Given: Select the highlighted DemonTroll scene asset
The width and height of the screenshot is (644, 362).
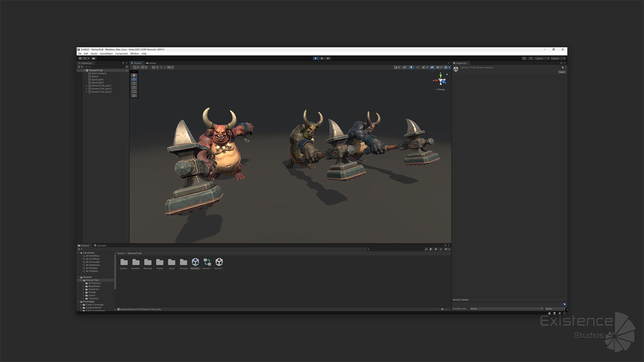Looking at the screenshot, I should (196, 263).
